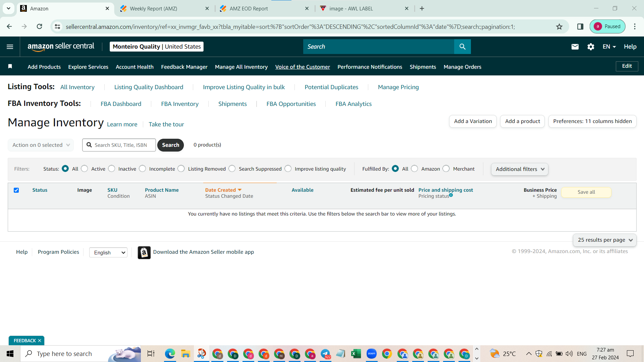Image resolution: width=644 pixels, height=362 pixels.
Task: Open Preferences: 11 columns hidden
Action: coord(592,121)
